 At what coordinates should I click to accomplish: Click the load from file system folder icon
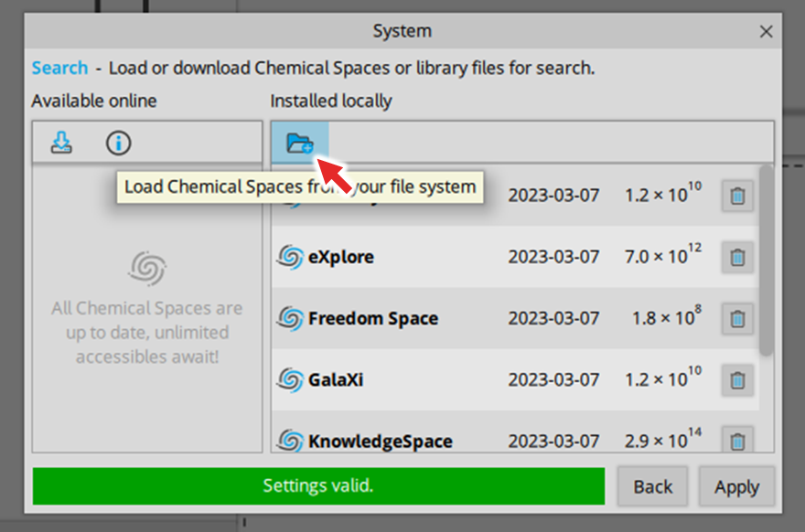coord(300,143)
